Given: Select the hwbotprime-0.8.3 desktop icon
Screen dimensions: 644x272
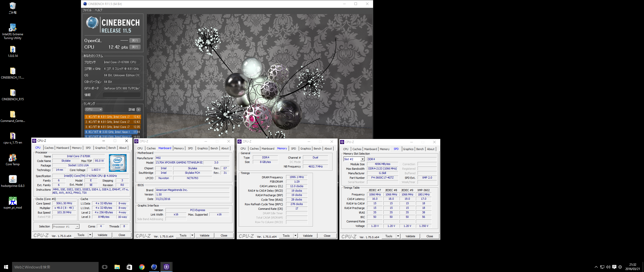Looking at the screenshot, I should click(13, 182).
